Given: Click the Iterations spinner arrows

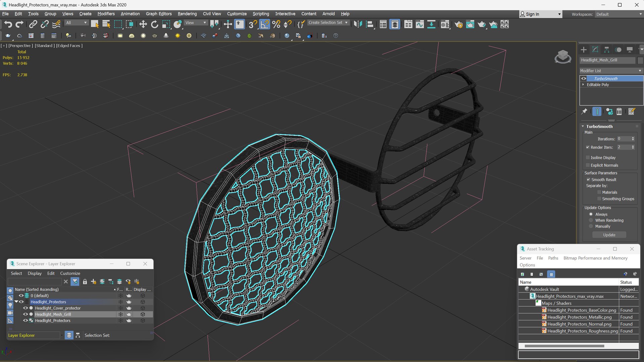Looking at the screenshot, I should click(633, 139).
